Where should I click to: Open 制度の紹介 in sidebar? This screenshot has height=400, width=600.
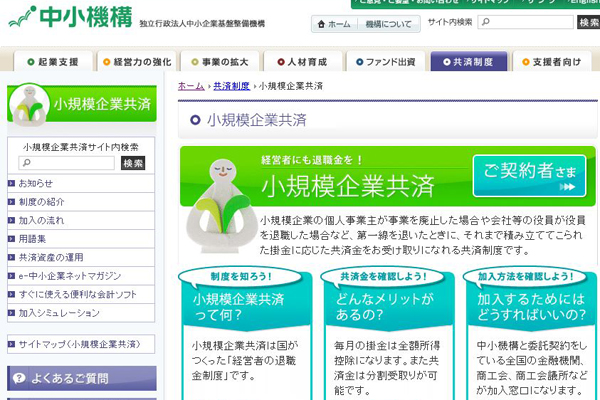pos(81,202)
